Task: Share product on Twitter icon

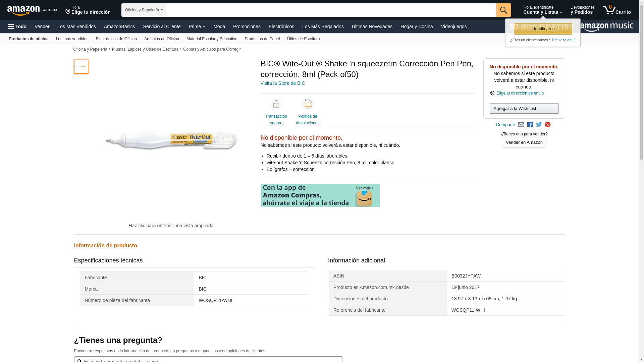Action: [539, 125]
